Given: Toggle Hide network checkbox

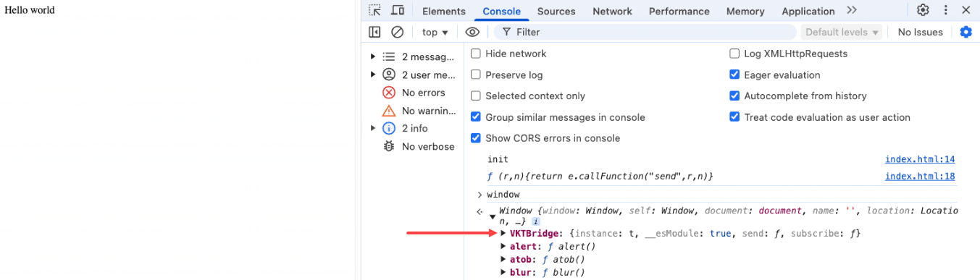Looking at the screenshot, I should pos(476,54).
